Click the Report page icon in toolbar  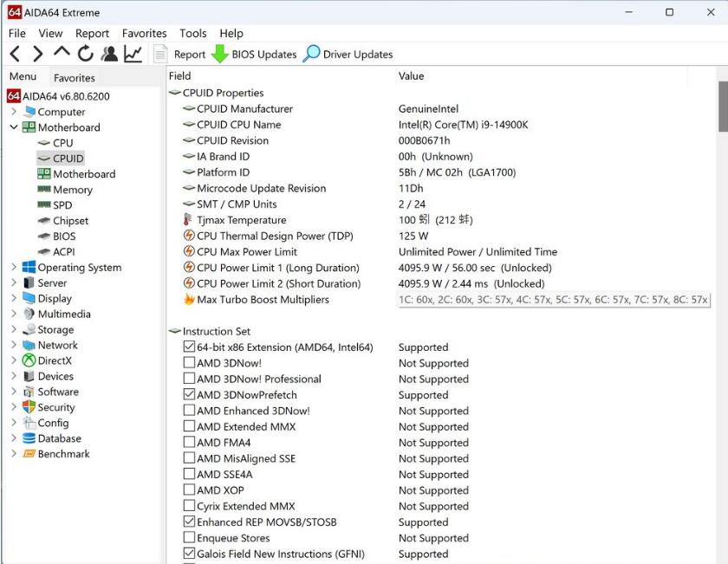pos(160,54)
